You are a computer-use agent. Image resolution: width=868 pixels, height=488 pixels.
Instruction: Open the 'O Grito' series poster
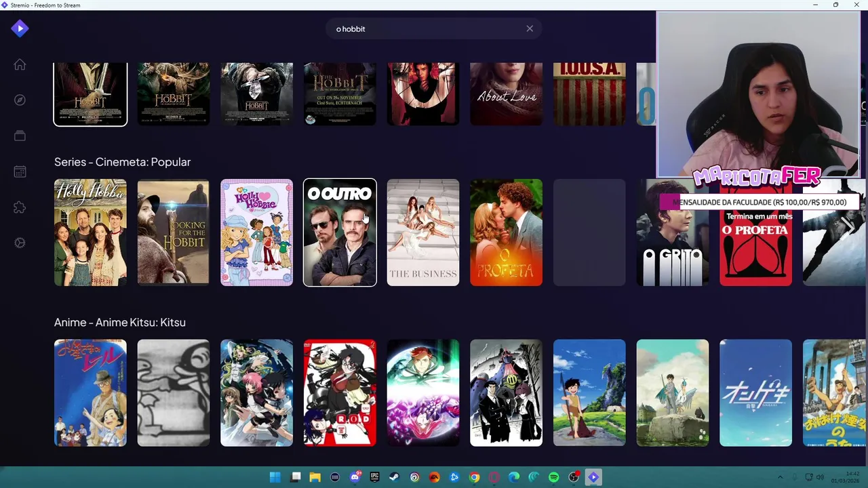click(x=673, y=232)
